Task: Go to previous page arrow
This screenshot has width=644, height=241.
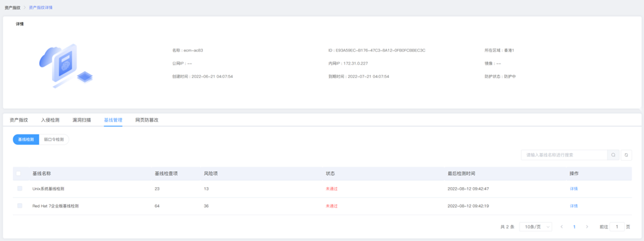Action: coord(561,227)
